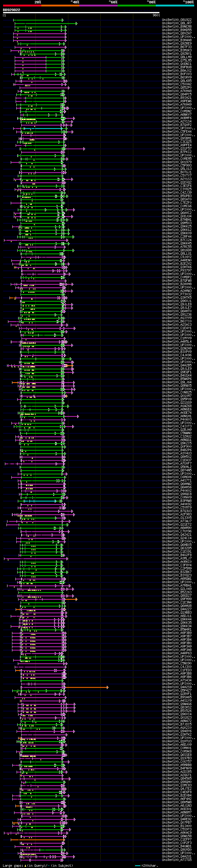Select UniRef100_Q9ZNY1 label
This screenshot has height=868, width=197.
tap(177, 54)
